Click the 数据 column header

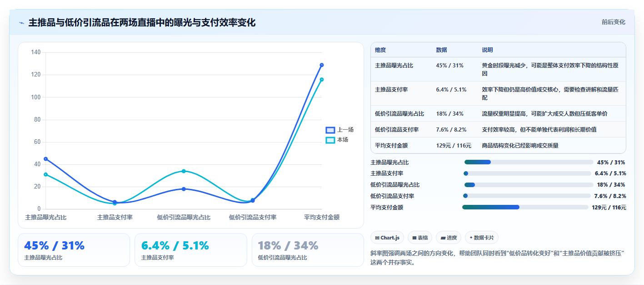pyautogui.click(x=441, y=50)
